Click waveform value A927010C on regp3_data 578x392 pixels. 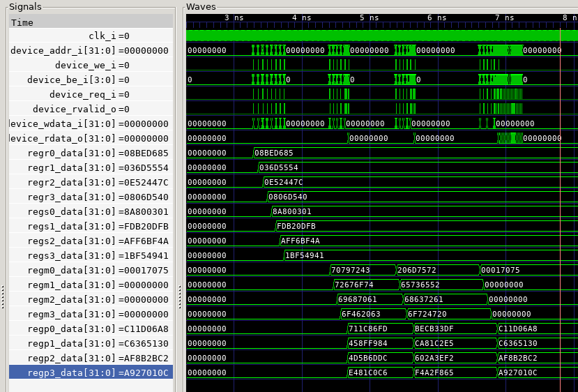(x=518, y=372)
